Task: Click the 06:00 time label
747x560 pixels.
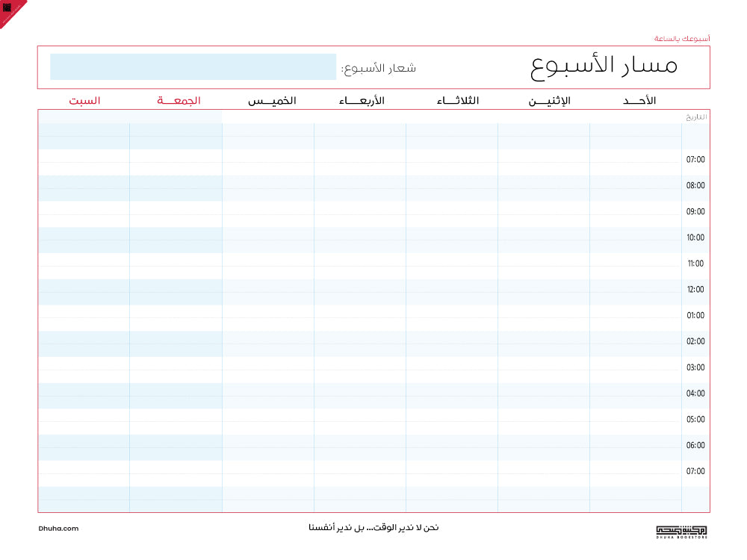Action: coord(695,445)
